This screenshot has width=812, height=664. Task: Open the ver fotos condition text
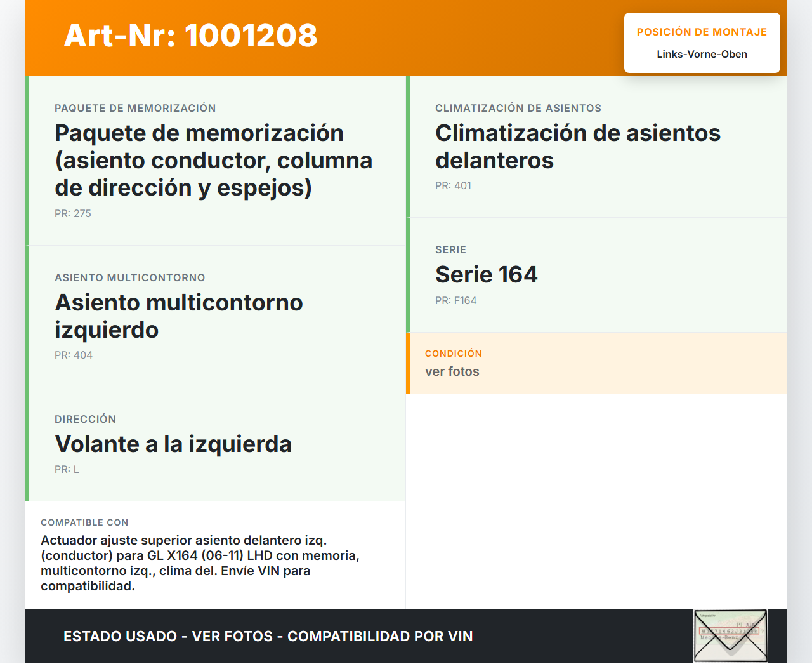[x=452, y=372]
